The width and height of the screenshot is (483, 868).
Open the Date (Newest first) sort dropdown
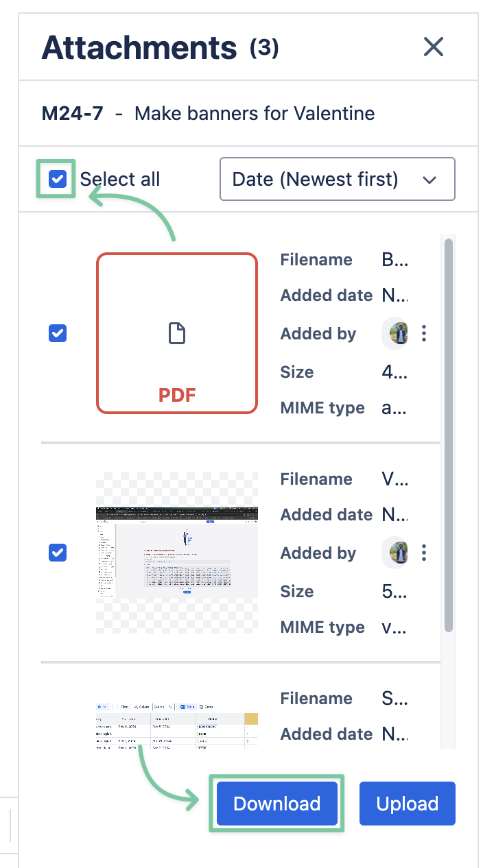click(337, 180)
